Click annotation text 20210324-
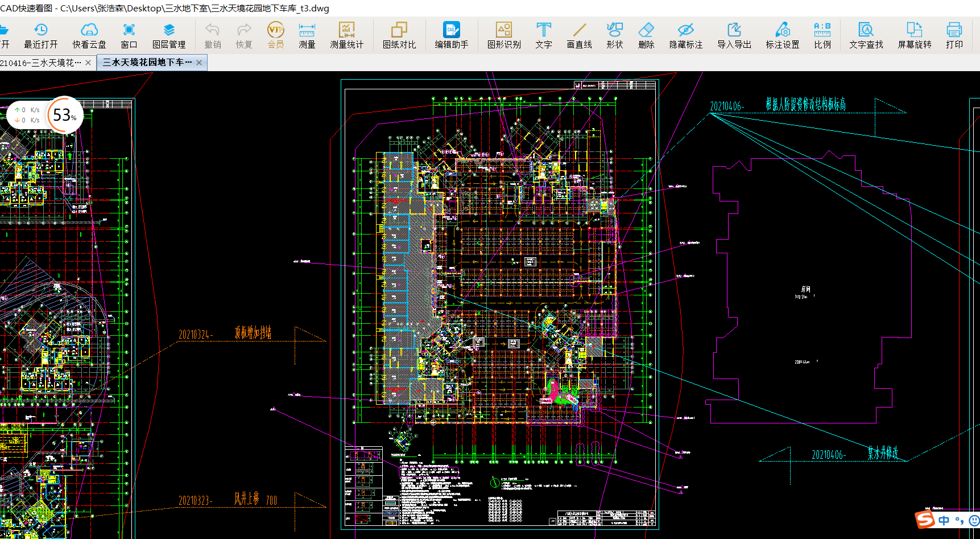The height and width of the screenshot is (539, 980). tap(196, 335)
